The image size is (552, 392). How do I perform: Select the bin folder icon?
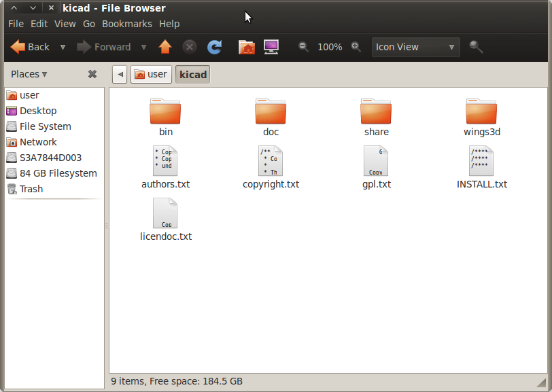point(165,111)
